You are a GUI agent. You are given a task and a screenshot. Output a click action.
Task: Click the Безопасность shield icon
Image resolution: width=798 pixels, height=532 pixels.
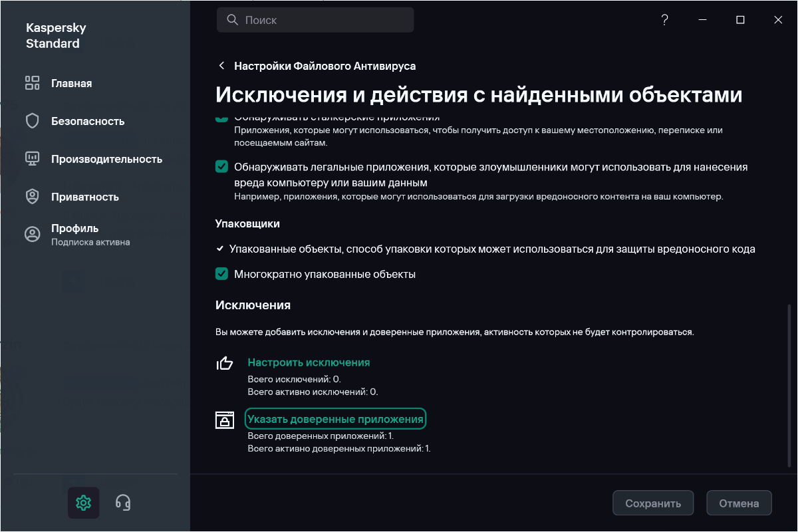coord(33,121)
